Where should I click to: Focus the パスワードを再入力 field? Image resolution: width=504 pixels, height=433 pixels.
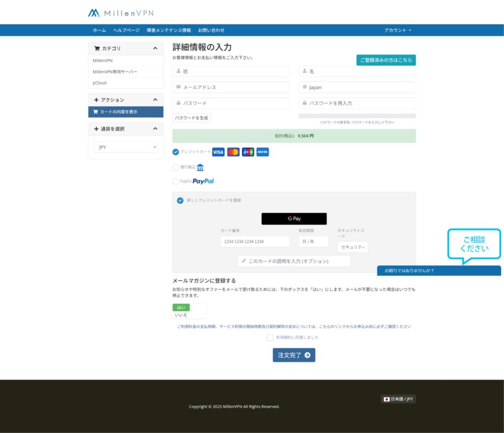click(x=357, y=103)
